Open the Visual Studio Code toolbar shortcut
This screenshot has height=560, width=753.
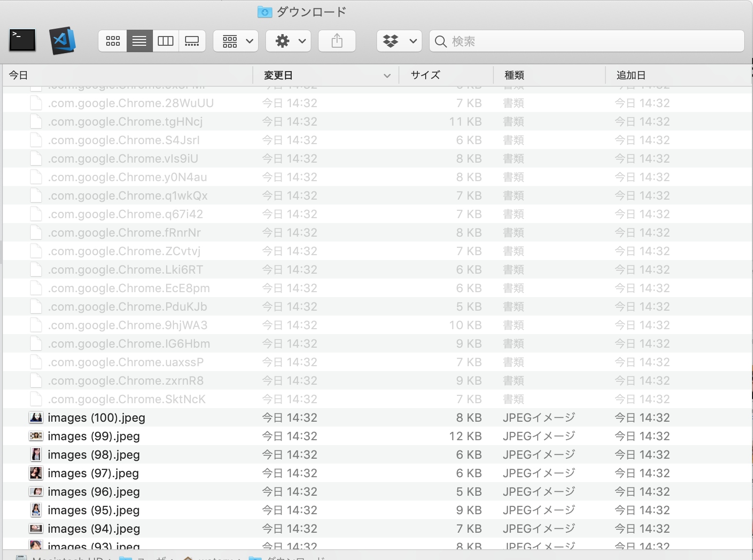pyautogui.click(x=62, y=40)
